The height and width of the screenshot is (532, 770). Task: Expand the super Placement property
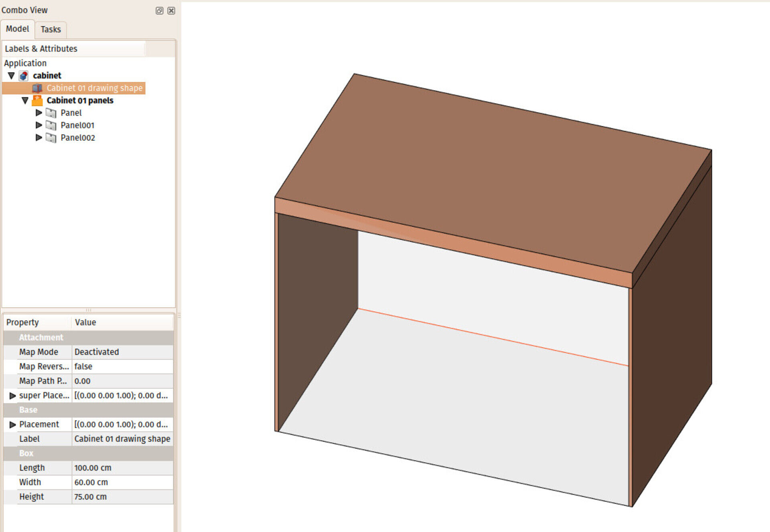click(x=12, y=396)
